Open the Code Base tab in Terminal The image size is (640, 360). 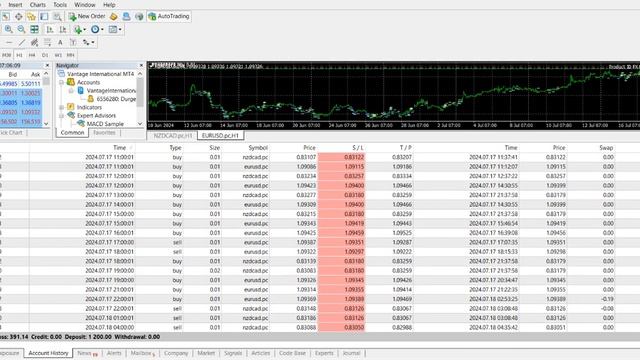pos(292,353)
